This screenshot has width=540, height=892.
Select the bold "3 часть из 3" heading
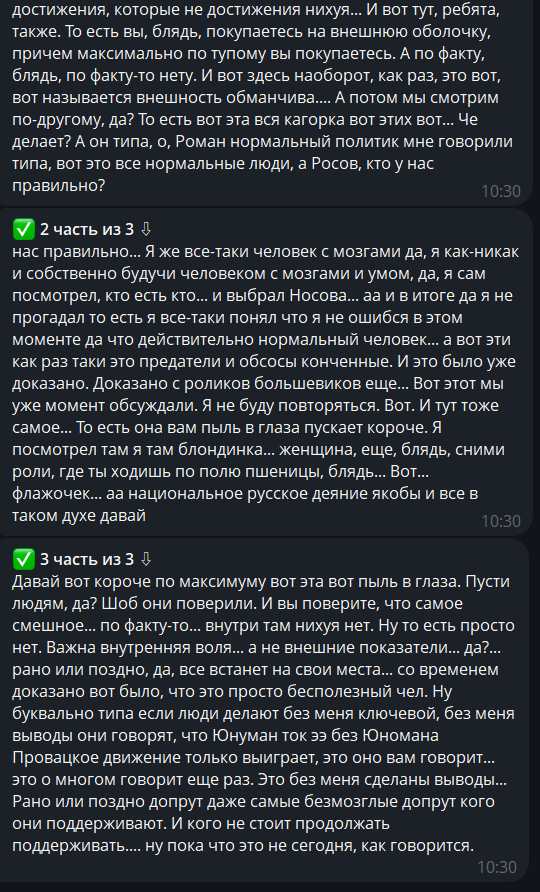click(x=87, y=560)
